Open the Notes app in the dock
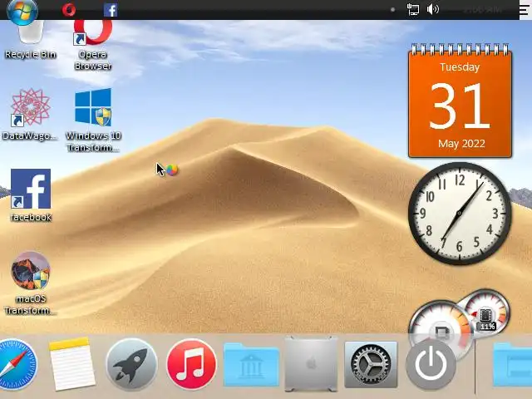The width and height of the screenshot is (532, 399). click(72, 364)
